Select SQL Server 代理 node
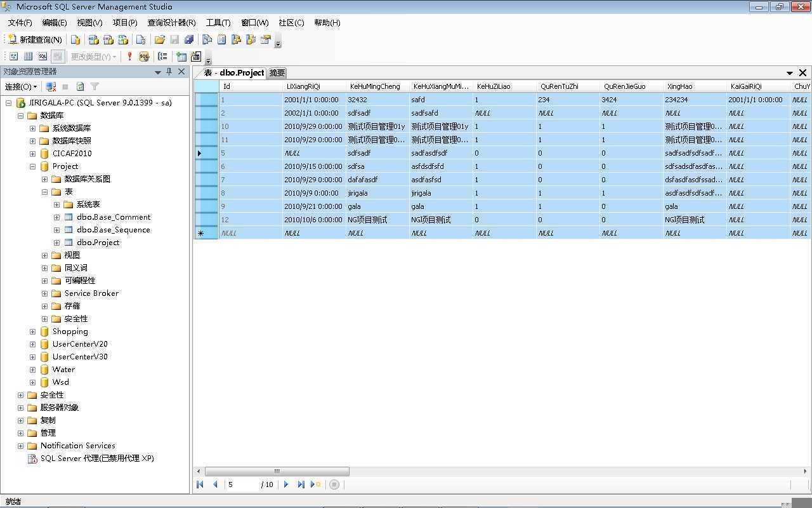The height and width of the screenshot is (508, 812). click(97, 458)
